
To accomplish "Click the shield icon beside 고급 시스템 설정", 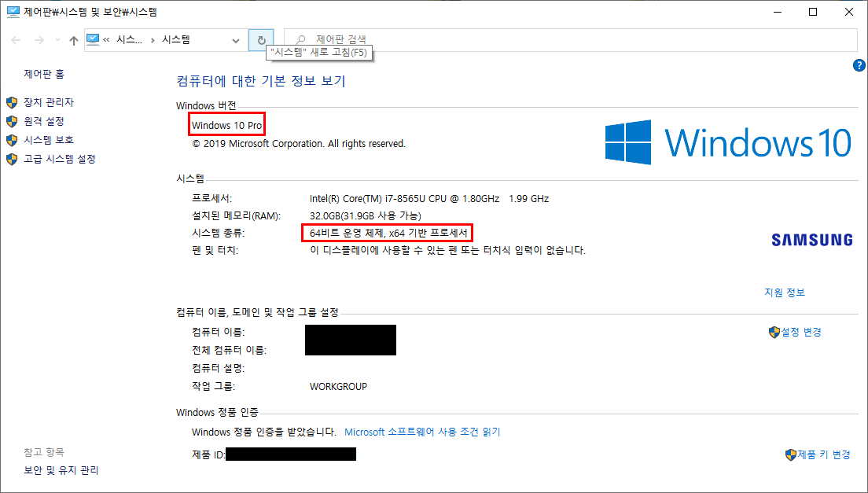I will [12, 160].
